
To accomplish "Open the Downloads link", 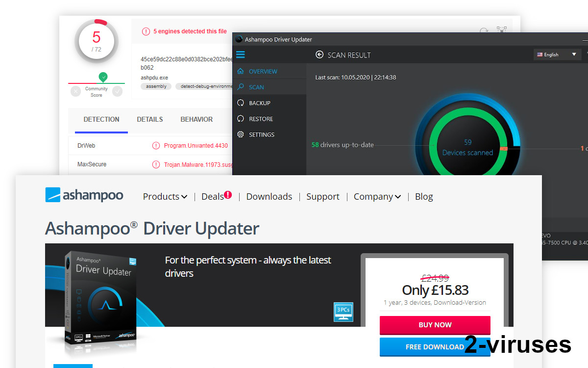I will pyautogui.click(x=269, y=197).
